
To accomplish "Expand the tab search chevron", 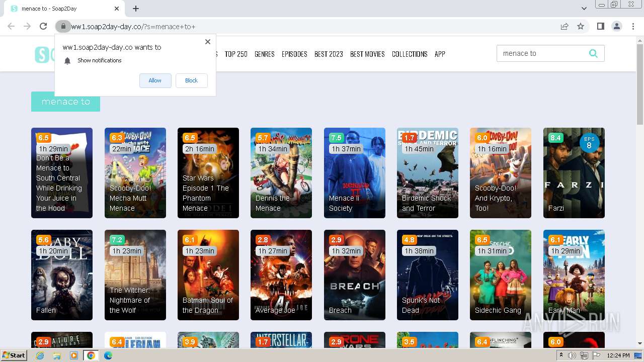I will tap(584, 9).
